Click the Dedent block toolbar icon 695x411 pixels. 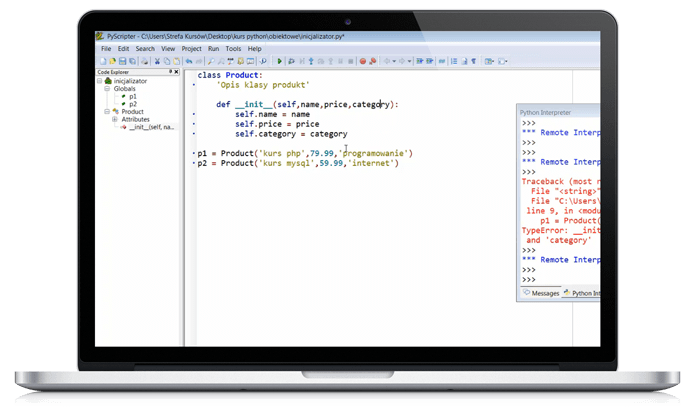click(429, 61)
